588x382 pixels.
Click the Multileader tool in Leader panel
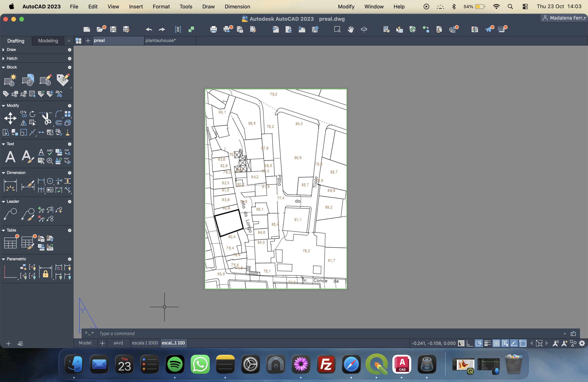tap(10, 214)
